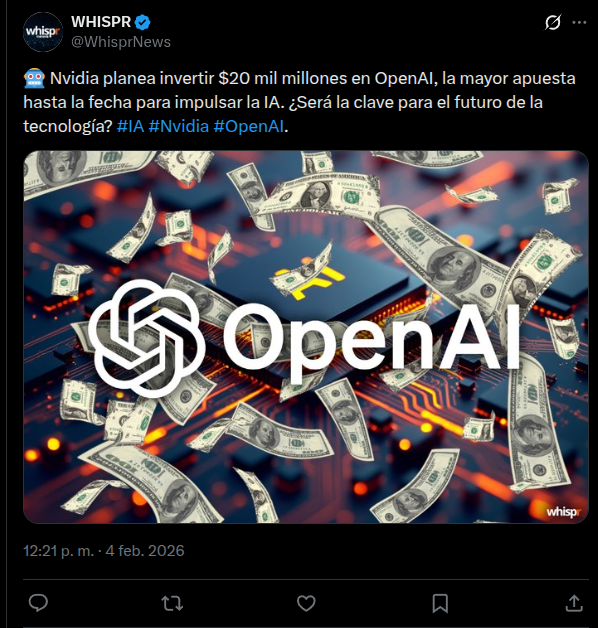Click the Grok explain-post icon
The height and width of the screenshot is (628, 598).
[x=553, y=22]
